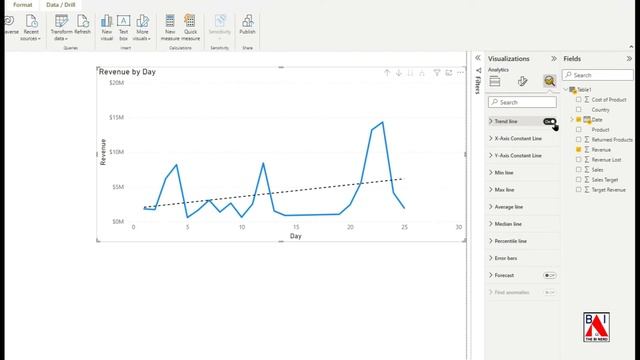Create a New measure
Image resolution: width=640 pixels, height=360 pixels.
pyautogui.click(x=170, y=27)
